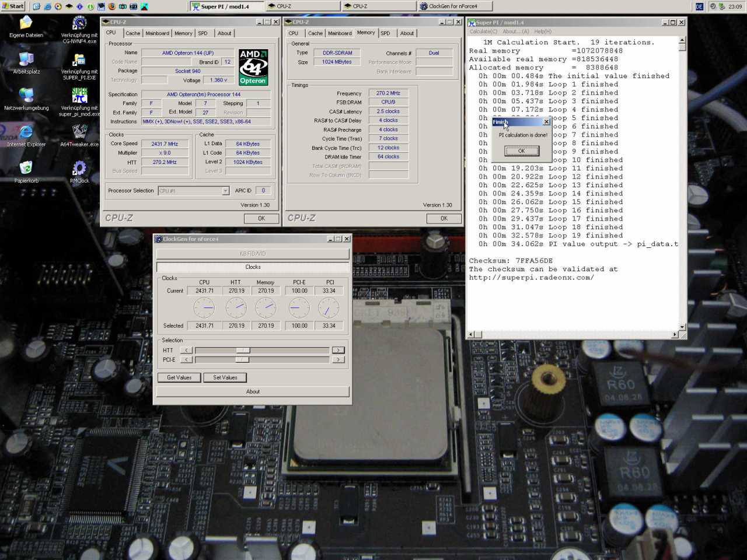
Task: Click the DE language indicator in tray
Action: coord(700,6)
